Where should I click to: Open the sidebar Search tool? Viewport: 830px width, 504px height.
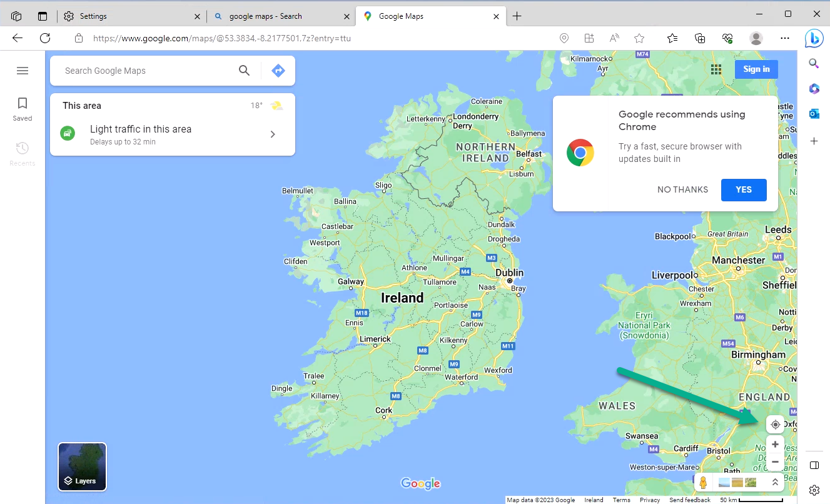point(814,63)
